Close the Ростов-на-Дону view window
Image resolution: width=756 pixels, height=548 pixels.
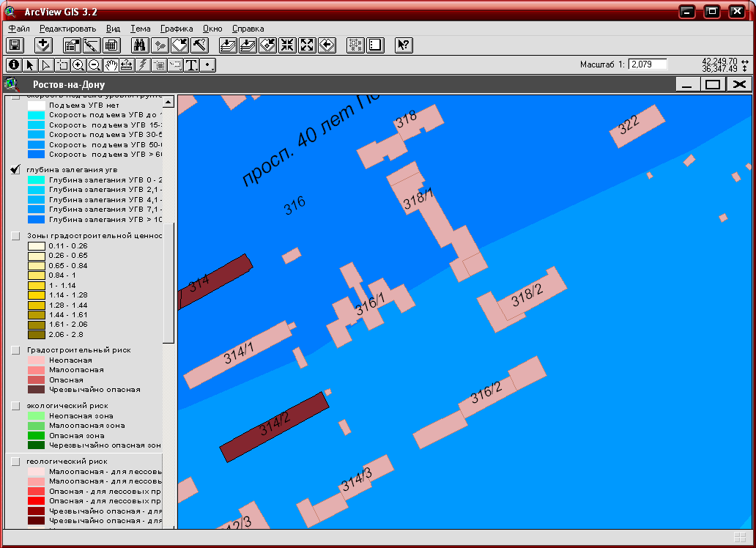738,84
